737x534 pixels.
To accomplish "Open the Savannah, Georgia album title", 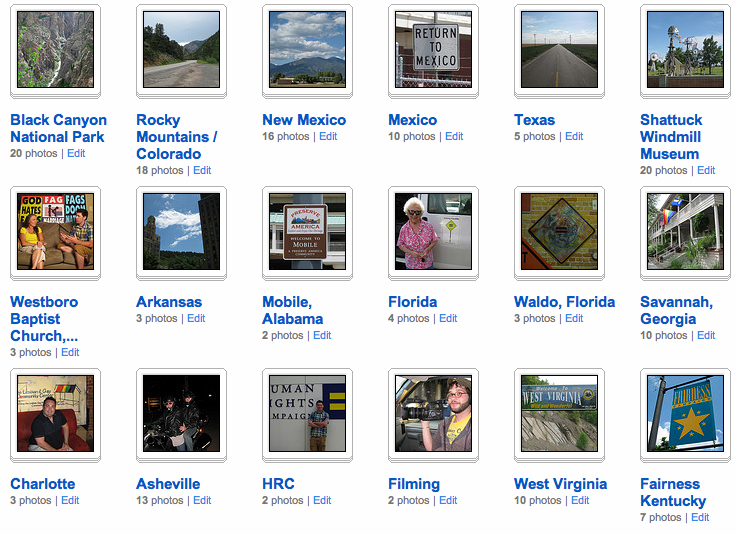I will point(676,310).
